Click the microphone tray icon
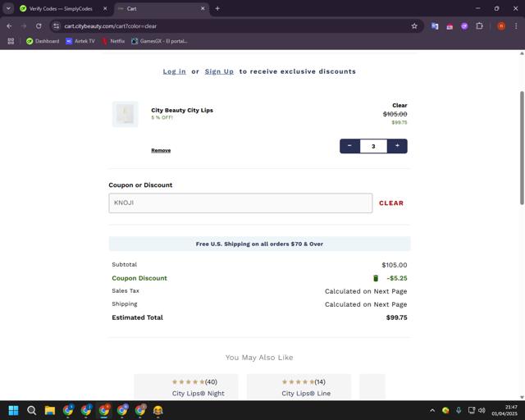Screen dimensions: 525x420 pos(459,410)
